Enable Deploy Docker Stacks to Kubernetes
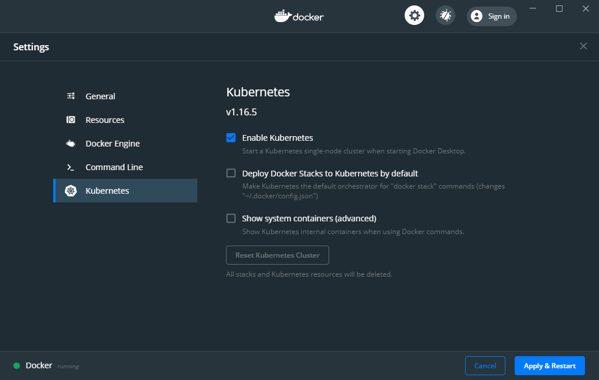 click(x=231, y=173)
